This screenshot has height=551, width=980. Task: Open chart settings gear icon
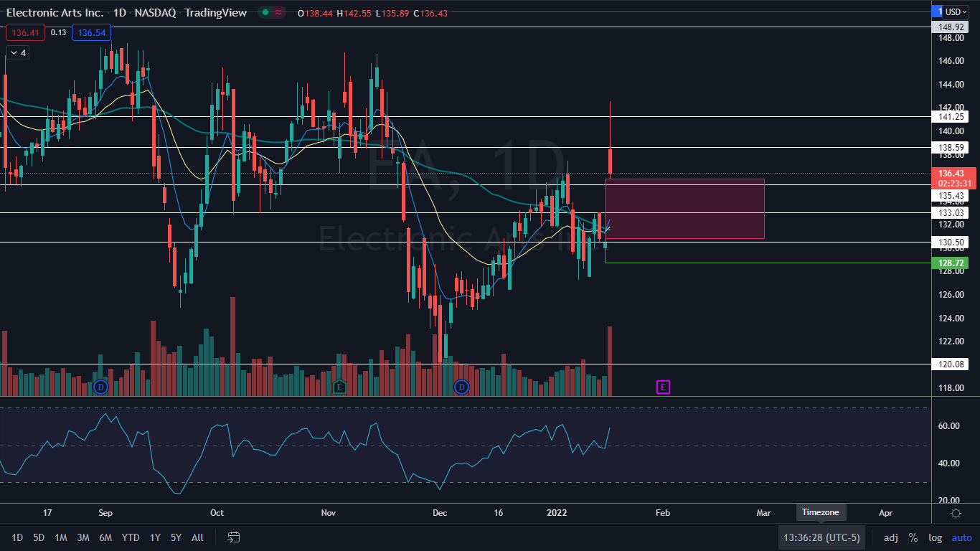pos(956,513)
